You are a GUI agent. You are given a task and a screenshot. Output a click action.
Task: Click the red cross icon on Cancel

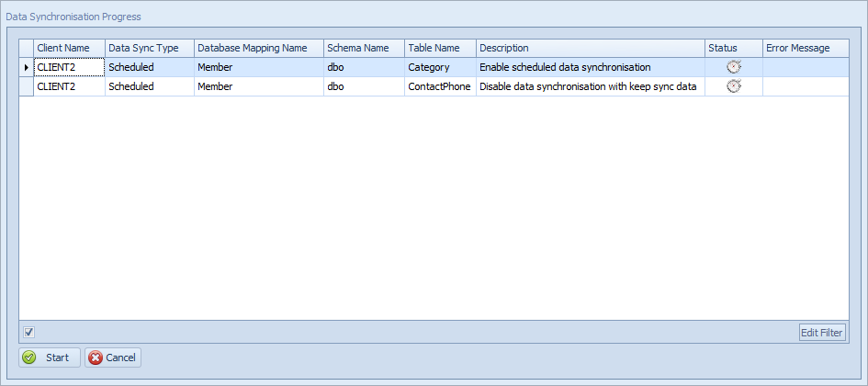(x=96, y=358)
